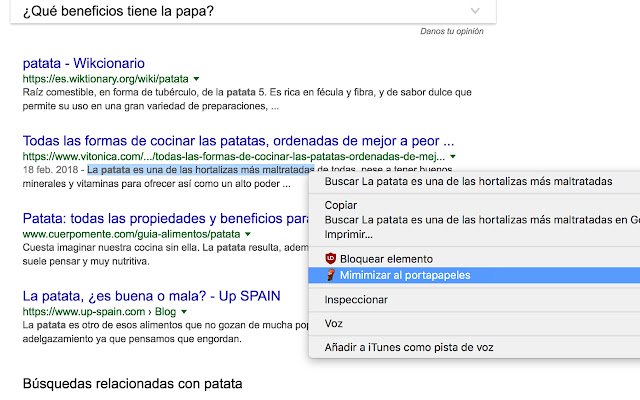640x400 pixels.
Task: Open the dropdown arrow next to the wiktionary URL
Action: [x=196, y=79]
